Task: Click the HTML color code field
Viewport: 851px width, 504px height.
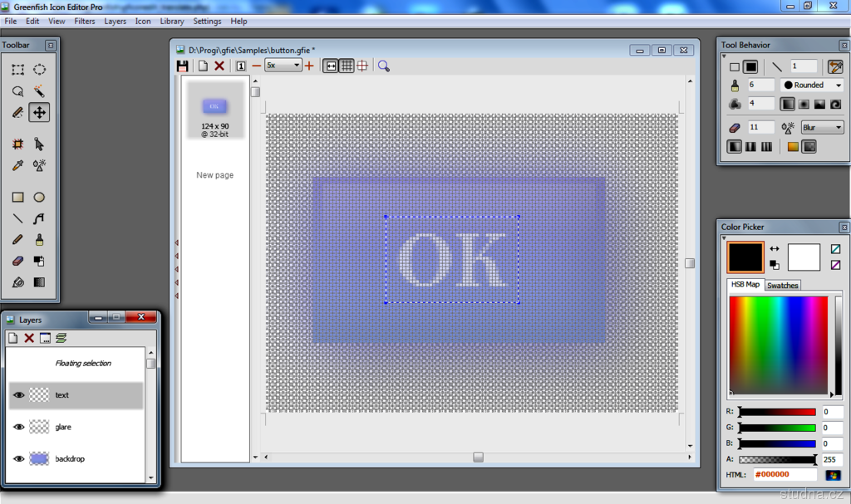Action: click(785, 475)
